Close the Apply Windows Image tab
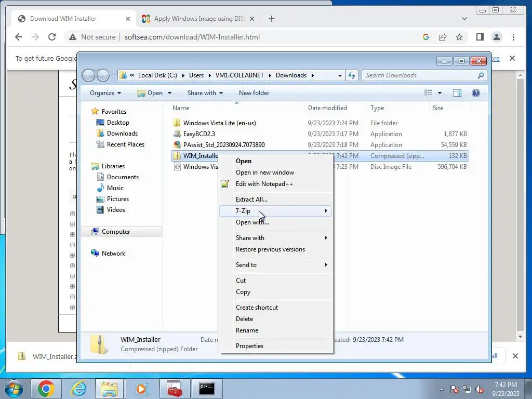 (252, 19)
